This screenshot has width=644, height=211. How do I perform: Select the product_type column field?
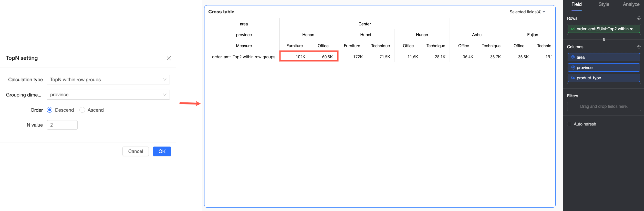coord(604,78)
